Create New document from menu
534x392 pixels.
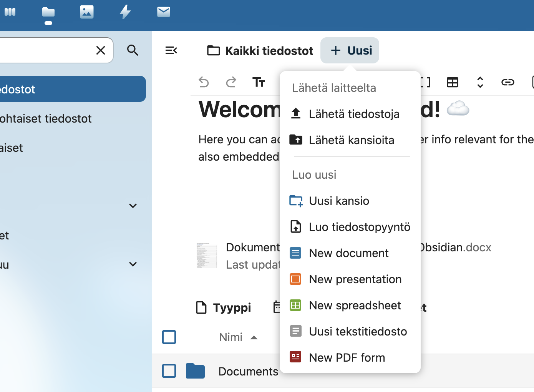(350, 253)
